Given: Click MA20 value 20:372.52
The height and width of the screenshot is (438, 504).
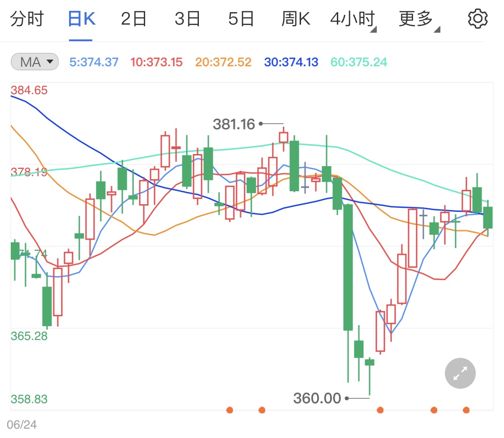Looking at the screenshot, I should (223, 62).
